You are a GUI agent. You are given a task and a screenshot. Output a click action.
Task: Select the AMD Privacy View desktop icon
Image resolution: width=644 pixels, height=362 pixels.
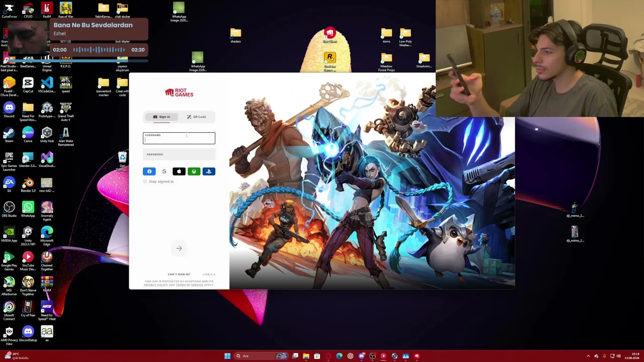(9, 335)
